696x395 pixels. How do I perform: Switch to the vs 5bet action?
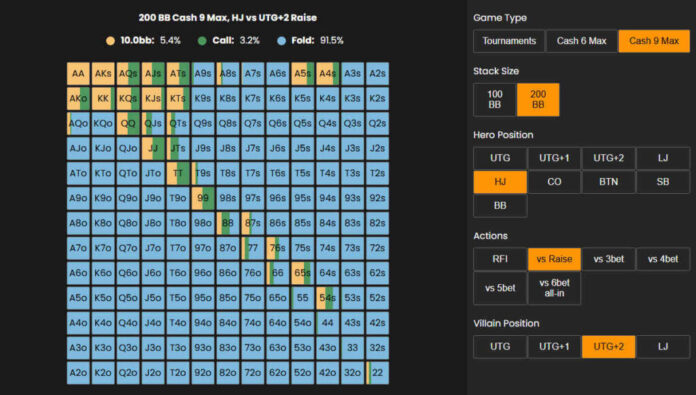point(500,288)
